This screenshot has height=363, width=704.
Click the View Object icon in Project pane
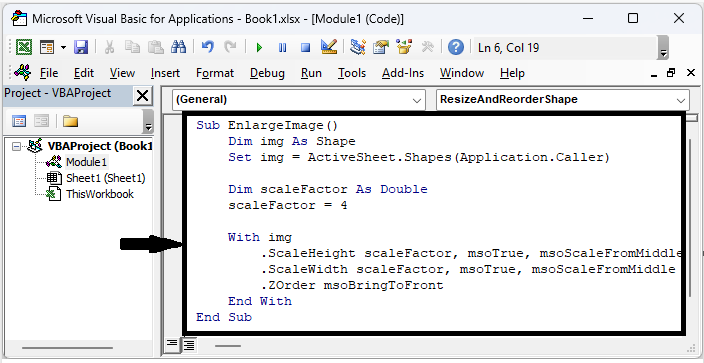[x=42, y=121]
